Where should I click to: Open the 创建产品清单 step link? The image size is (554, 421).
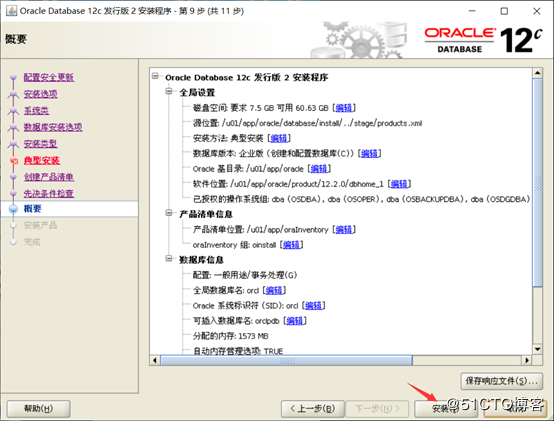[x=49, y=177]
